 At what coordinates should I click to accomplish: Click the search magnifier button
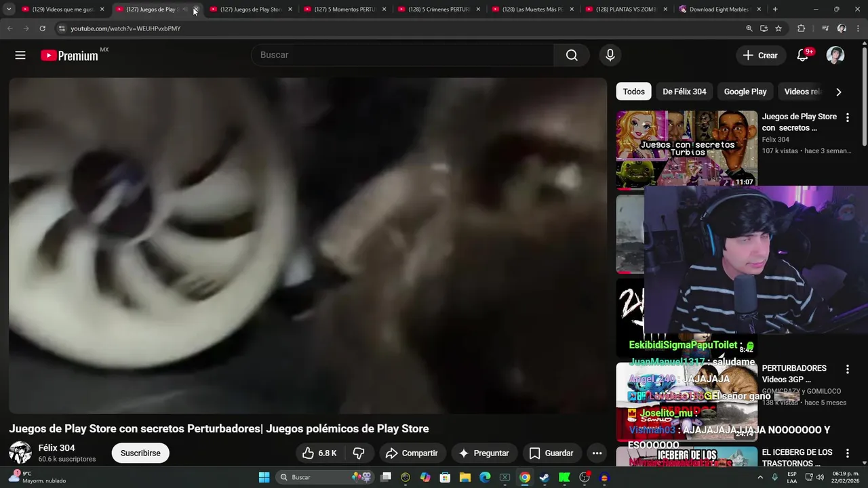pos(572,55)
